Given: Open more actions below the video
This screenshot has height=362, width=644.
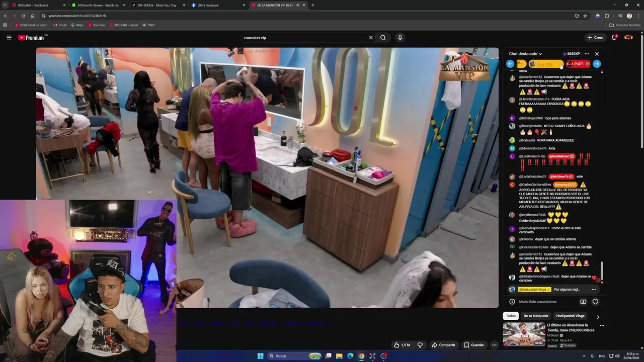Looking at the screenshot, I should click(494, 345).
